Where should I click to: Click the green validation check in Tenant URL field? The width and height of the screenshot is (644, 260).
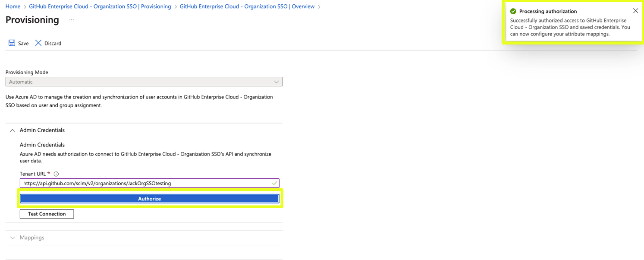point(275,183)
